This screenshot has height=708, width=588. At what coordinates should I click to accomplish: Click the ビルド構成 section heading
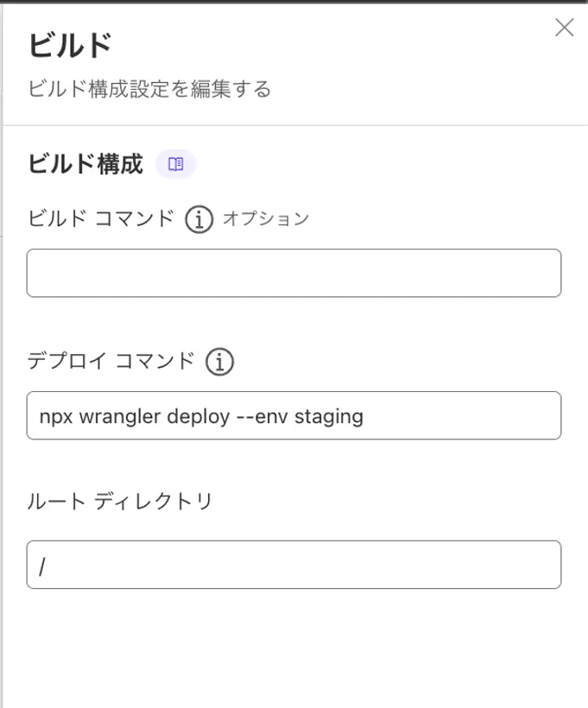[x=85, y=163]
